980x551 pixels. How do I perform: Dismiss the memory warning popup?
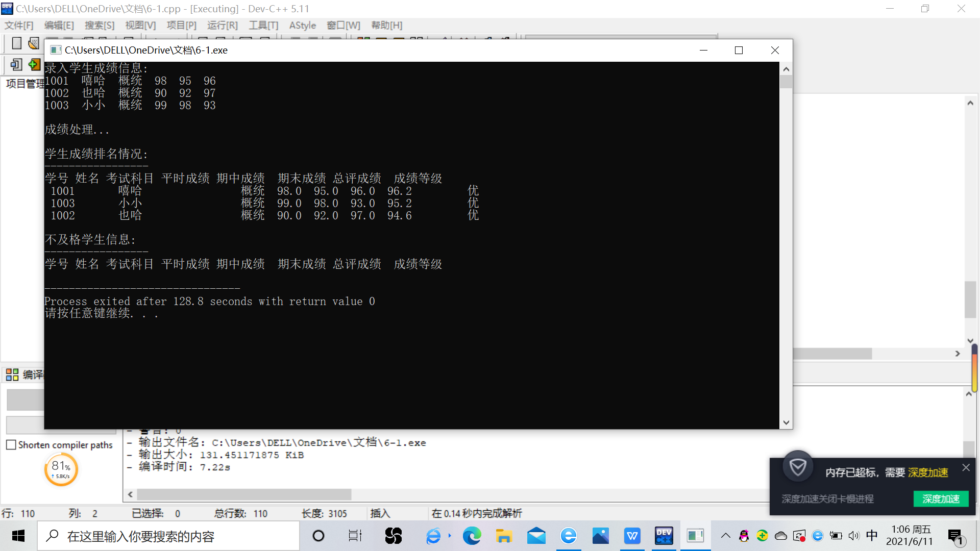(x=966, y=467)
